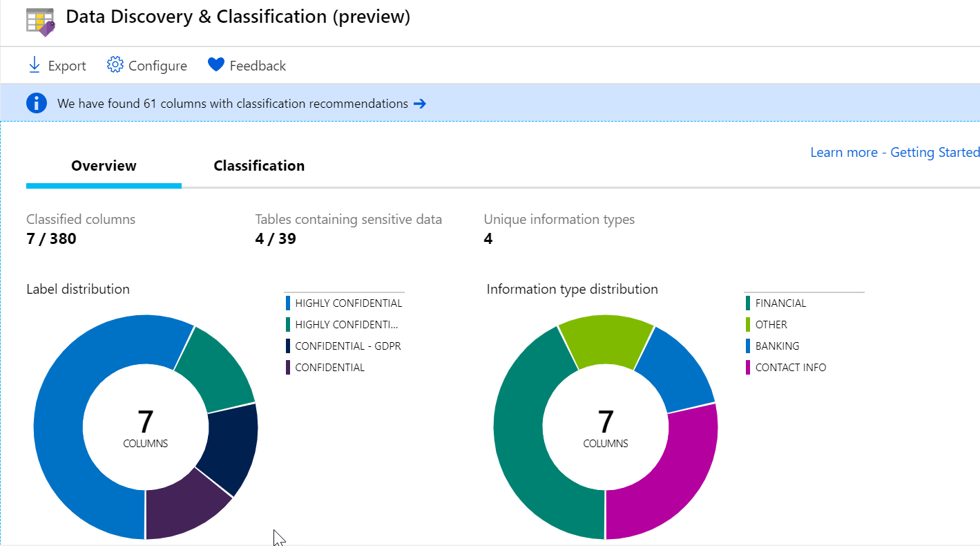Select the BANKING legend entry
Screen dimensions: 980x546
[x=777, y=346]
